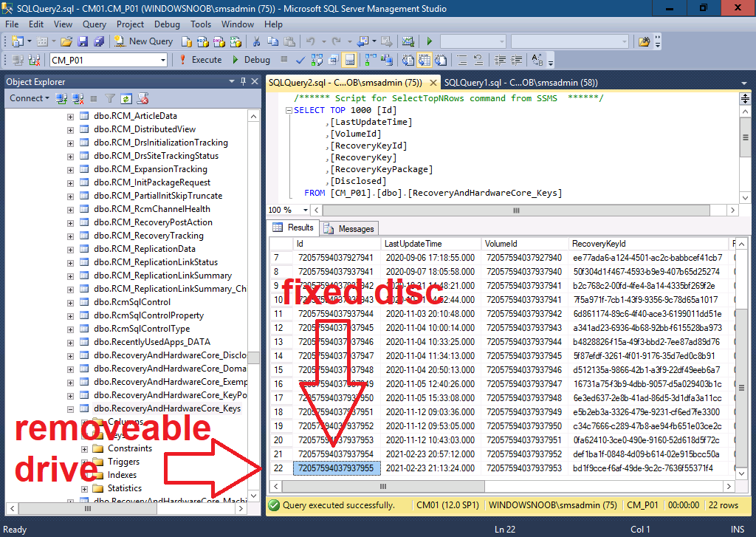Open the CM_P01 database dropdown
The width and height of the screenshot is (756, 537).
click(x=163, y=61)
